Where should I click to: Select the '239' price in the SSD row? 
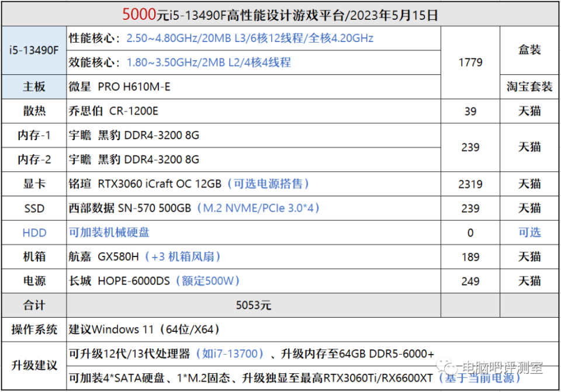470,208
